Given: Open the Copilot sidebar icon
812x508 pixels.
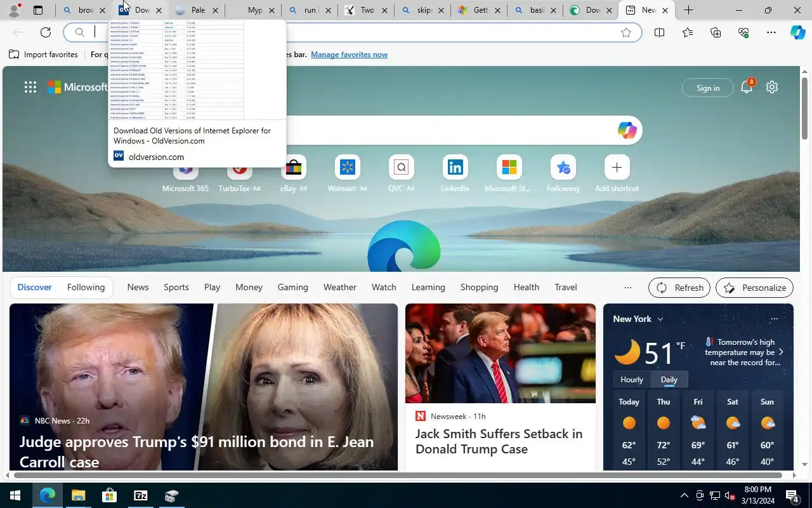Looking at the screenshot, I should point(797,32).
